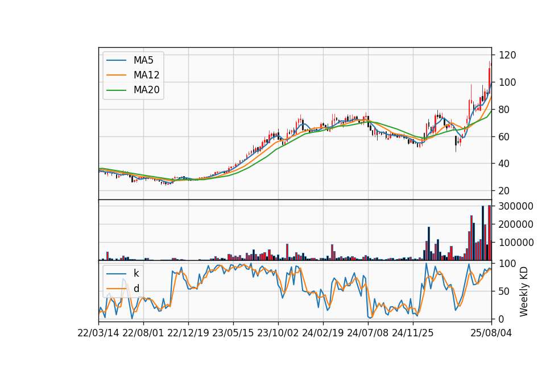Click the 200000 volume axis label
The image size is (546, 392).
[516, 224]
